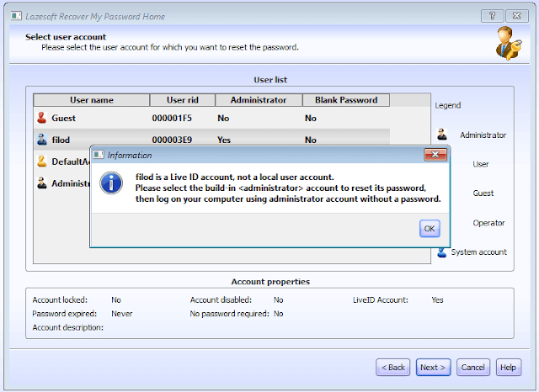Click the Next > button

point(433,368)
